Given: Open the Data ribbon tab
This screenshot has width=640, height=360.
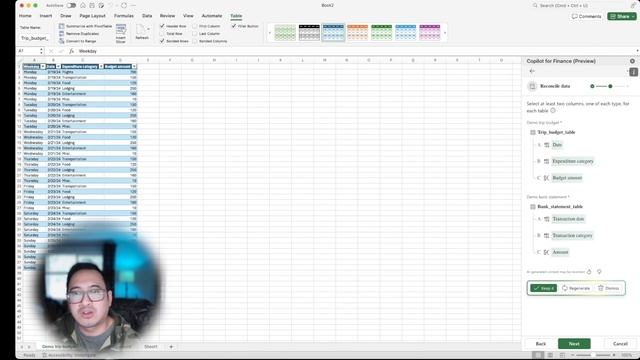Looking at the screenshot, I should click(147, 16).
